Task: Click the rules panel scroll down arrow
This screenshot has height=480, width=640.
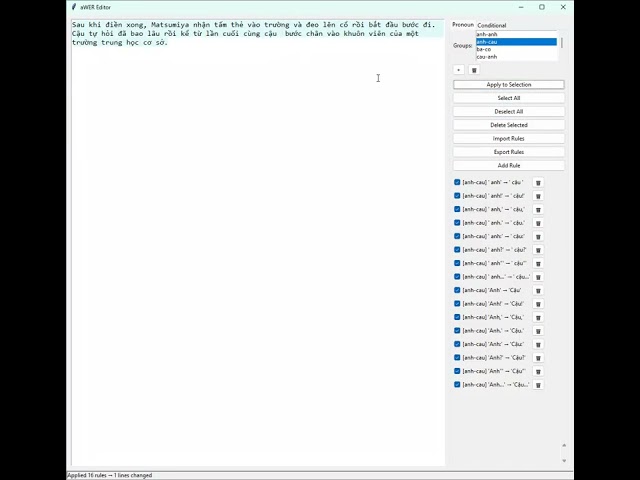Action: tap(564, 461)
